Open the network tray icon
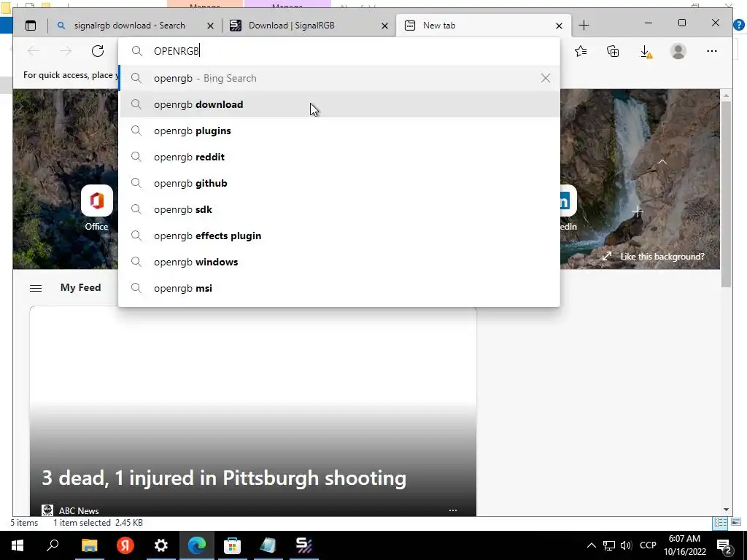The height and width of the screenshot is (560, 747). (x=609, y=545)
